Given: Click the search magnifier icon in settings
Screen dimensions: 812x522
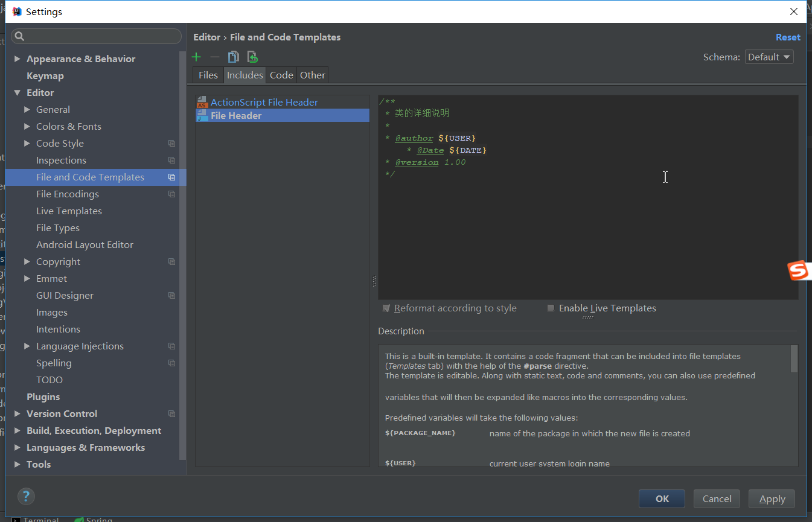Looking at the screenshot, I should tap(19, 36).
